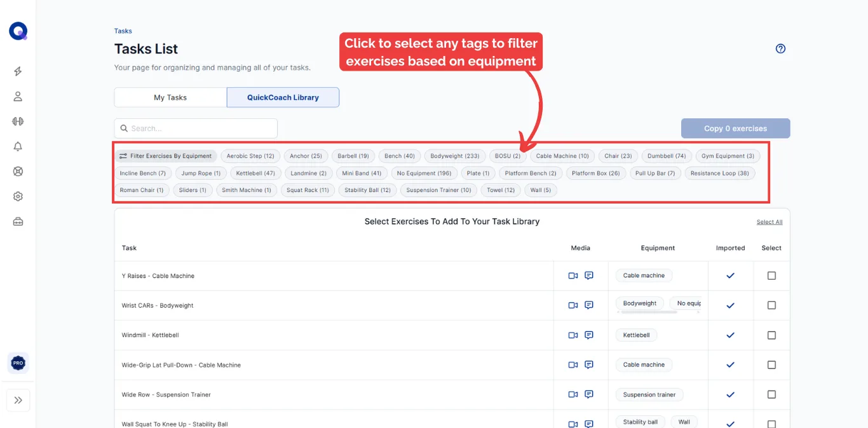Filter by Suspension Trainer (10) tag
Viewport: 868px width, 428px height.
coord(438,190)
